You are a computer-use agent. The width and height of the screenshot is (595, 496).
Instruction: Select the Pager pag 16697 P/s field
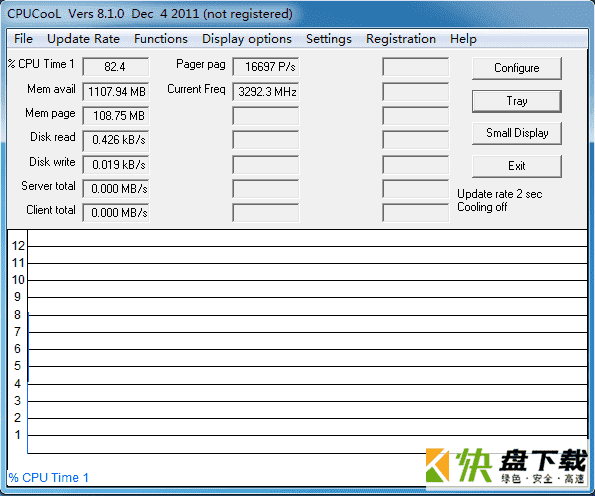point(266,67)
